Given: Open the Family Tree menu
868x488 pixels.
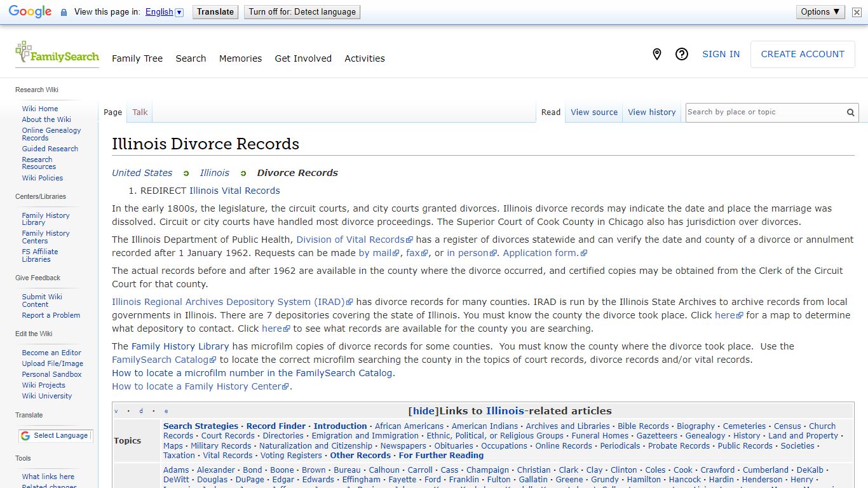Looking at the screenshot, I should pyautogui.click(x=137, y=58).
